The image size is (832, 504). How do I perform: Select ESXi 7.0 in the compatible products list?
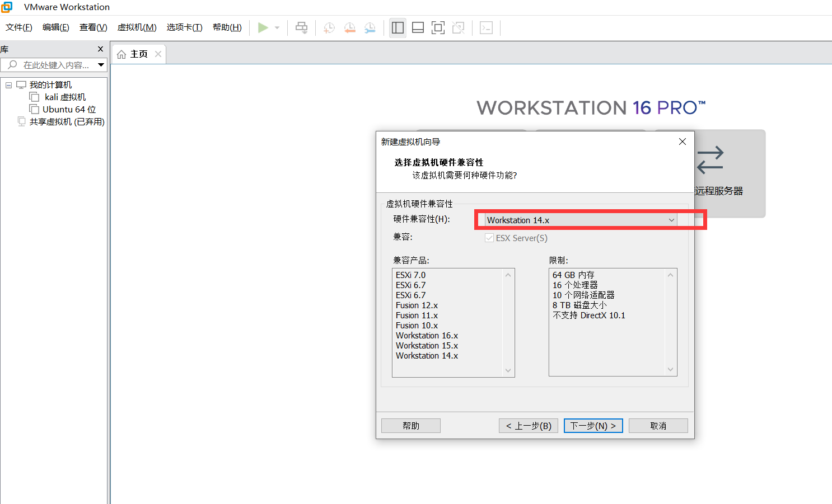[x=411, y=275]
